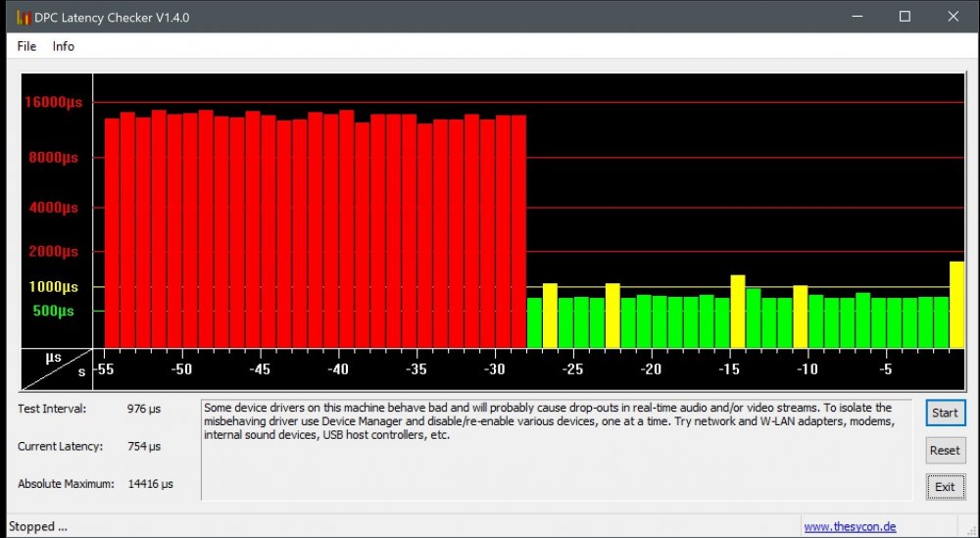980x538 pixels.
Task: Click the Start button
Action: (x=945, y=413)
